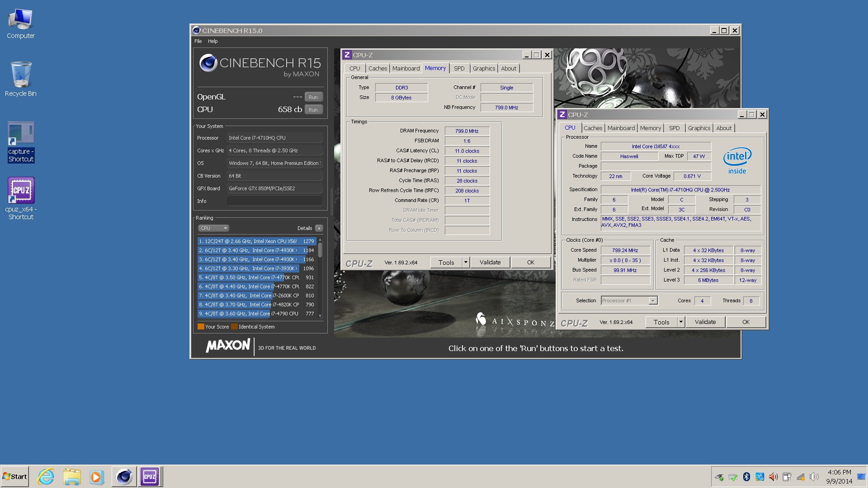
Task: Click the Safely Remove Hardware tray icon
Action: (x=719, y=477)
